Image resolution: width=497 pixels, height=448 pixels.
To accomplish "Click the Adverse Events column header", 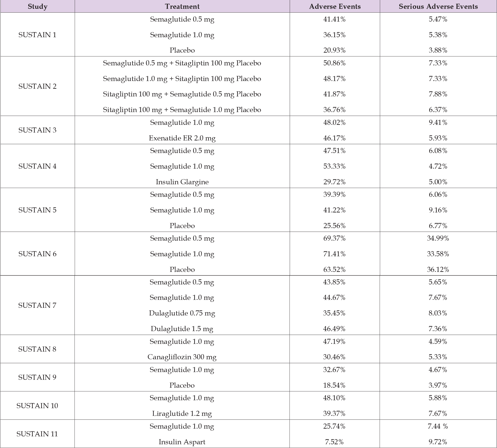I will click(335, 6).
